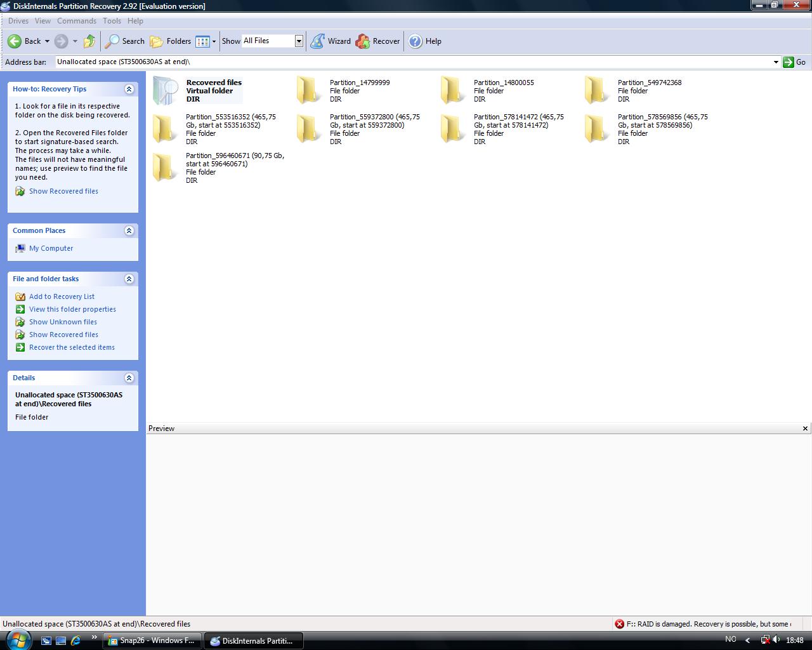Click the NO language indicator
This screenshot has width=812, height=650.
730,640
